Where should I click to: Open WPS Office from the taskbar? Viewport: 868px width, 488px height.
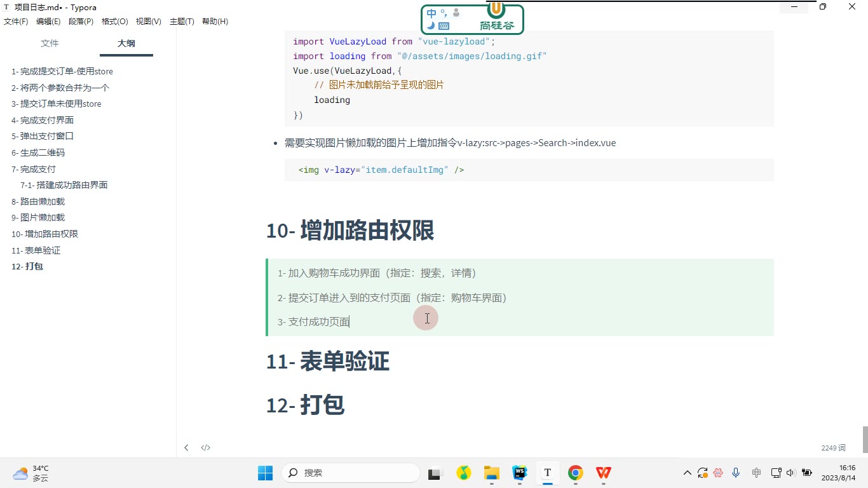(x=603, y=473)
